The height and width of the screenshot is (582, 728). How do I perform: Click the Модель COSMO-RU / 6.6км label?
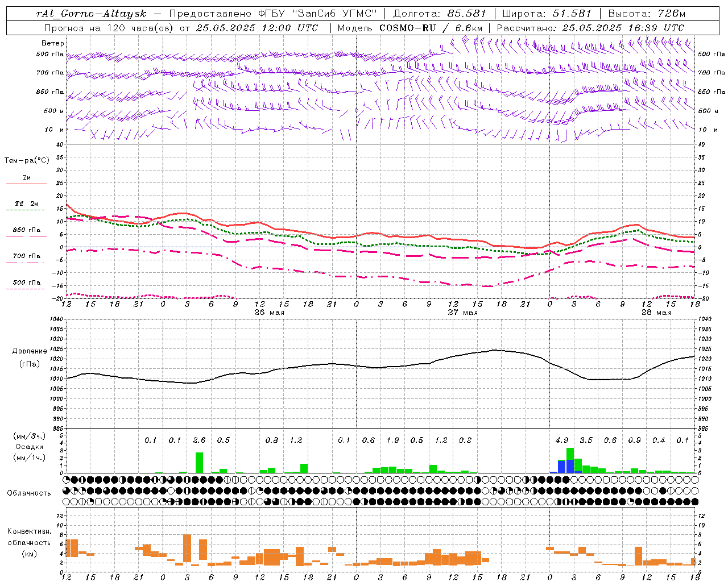pos(410,28)
